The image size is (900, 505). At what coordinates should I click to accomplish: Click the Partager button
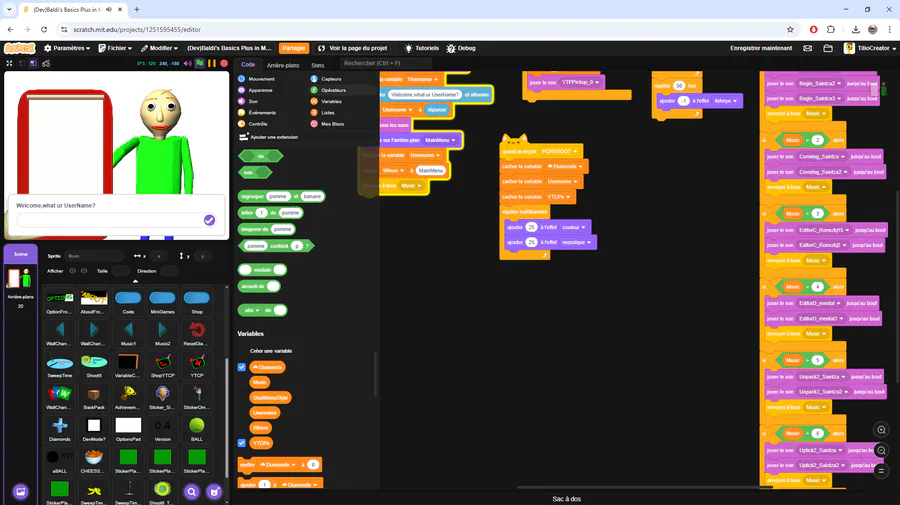[293, 48]
